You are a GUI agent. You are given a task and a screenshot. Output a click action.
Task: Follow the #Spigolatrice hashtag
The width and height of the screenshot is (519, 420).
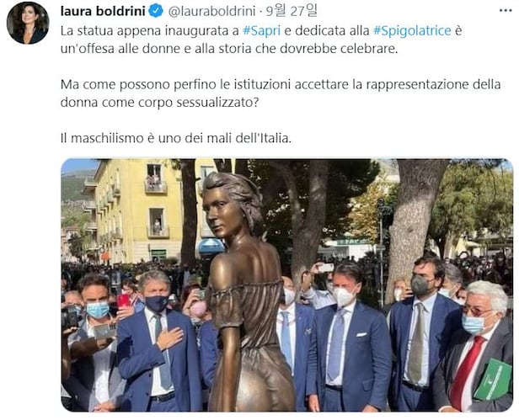click(412, 31)
